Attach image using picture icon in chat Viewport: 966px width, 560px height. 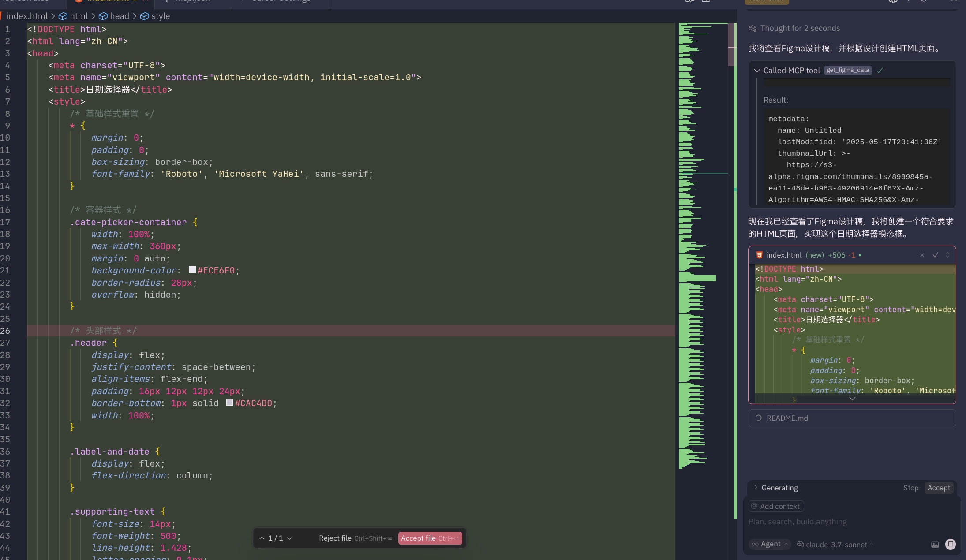tap(935, 545)
